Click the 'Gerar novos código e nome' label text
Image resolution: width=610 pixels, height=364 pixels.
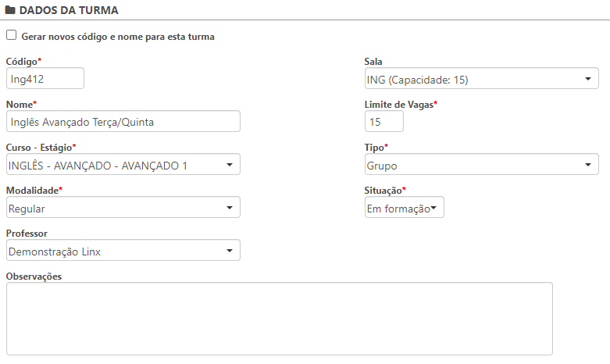pos(117,36)
